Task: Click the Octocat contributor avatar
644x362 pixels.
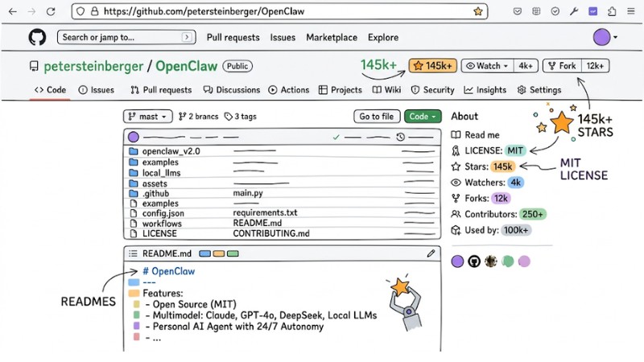Action: tap(474, 261)
